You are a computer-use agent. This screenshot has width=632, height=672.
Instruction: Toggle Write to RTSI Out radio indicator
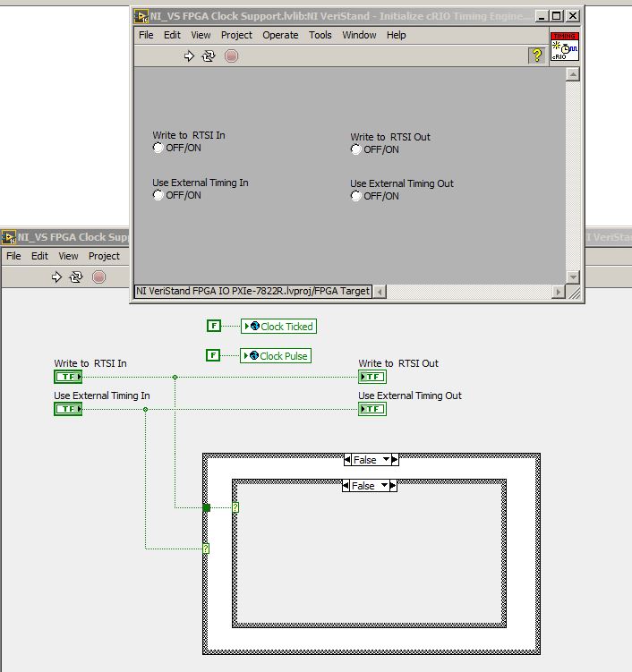(x=356, y=149)
